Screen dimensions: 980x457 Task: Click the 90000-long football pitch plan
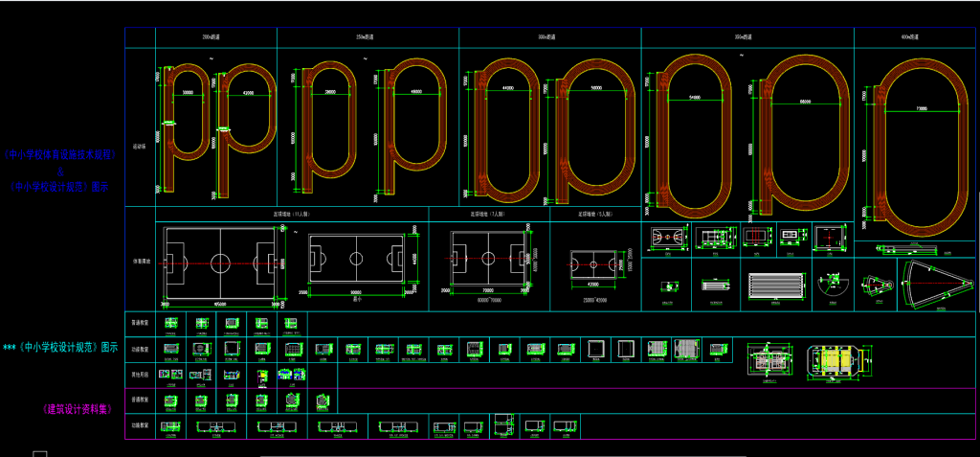coord(355,259)
